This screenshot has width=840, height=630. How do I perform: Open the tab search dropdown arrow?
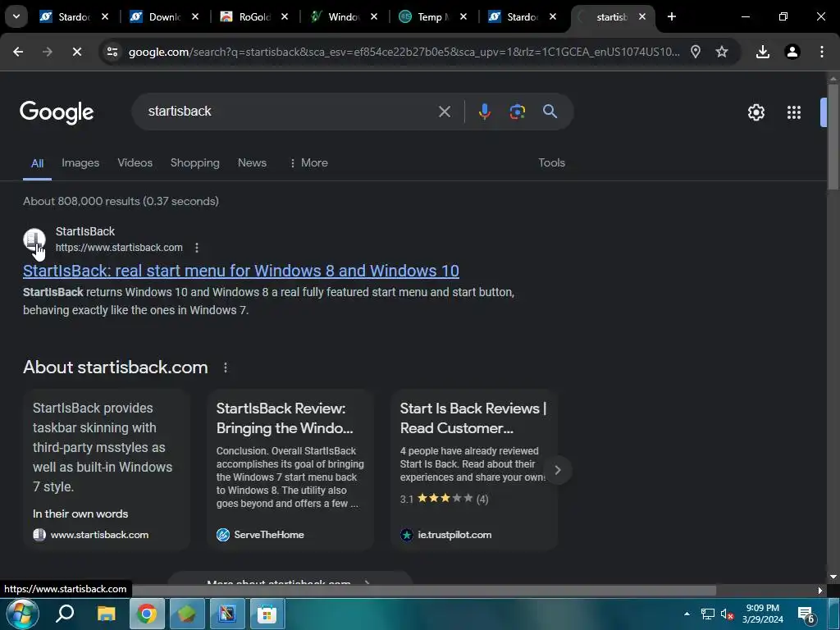(x=16, y=16)
